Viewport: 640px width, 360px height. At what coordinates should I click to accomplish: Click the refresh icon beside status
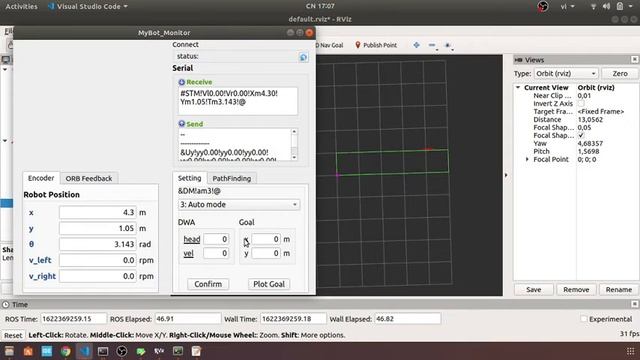coord(303,57)
